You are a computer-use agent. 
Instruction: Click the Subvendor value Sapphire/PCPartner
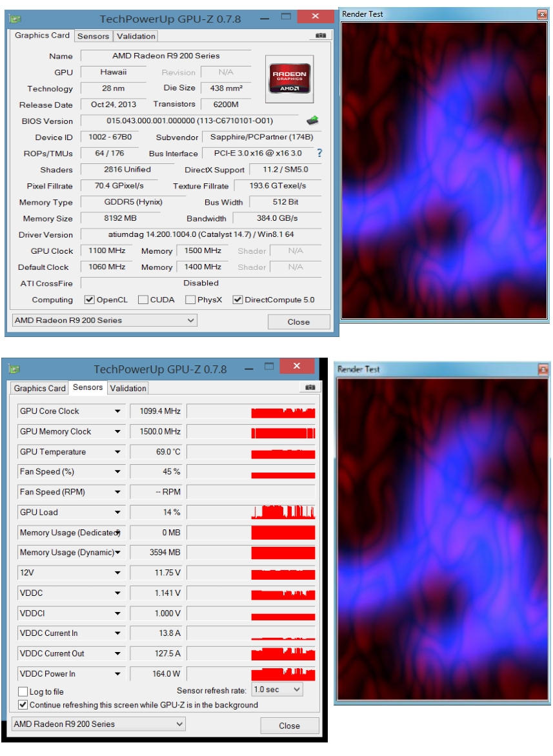click(261, 137)
